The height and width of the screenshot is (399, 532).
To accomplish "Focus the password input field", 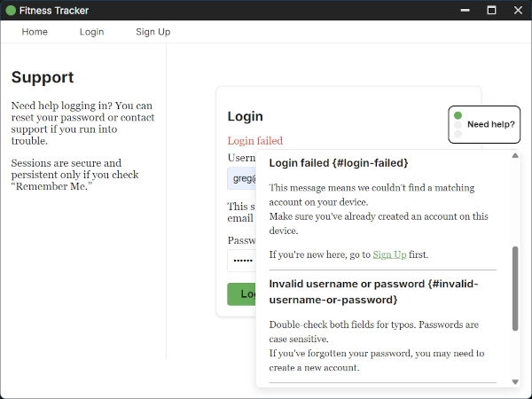I will 241,261.
